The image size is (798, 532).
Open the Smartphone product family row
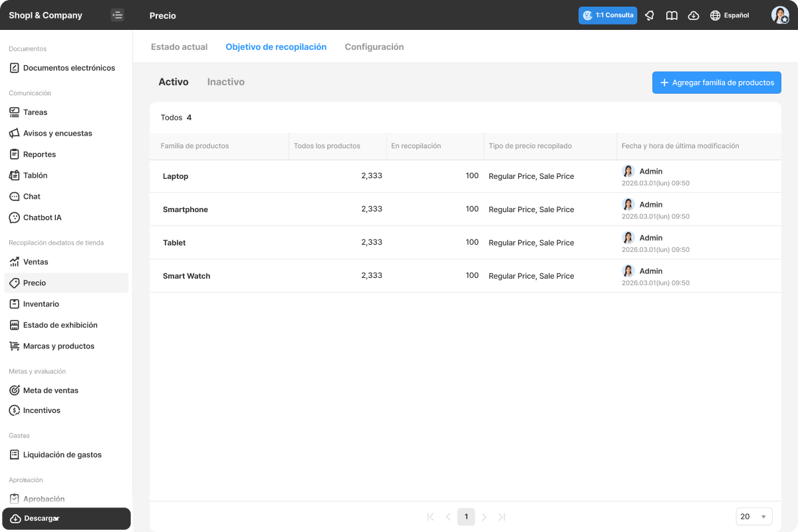coord(465,209)
